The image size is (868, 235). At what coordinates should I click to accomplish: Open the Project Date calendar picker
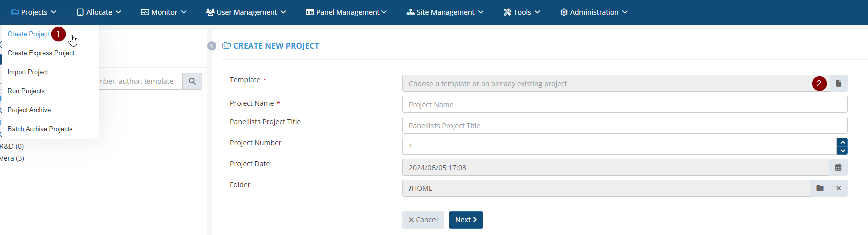[838, 168]
